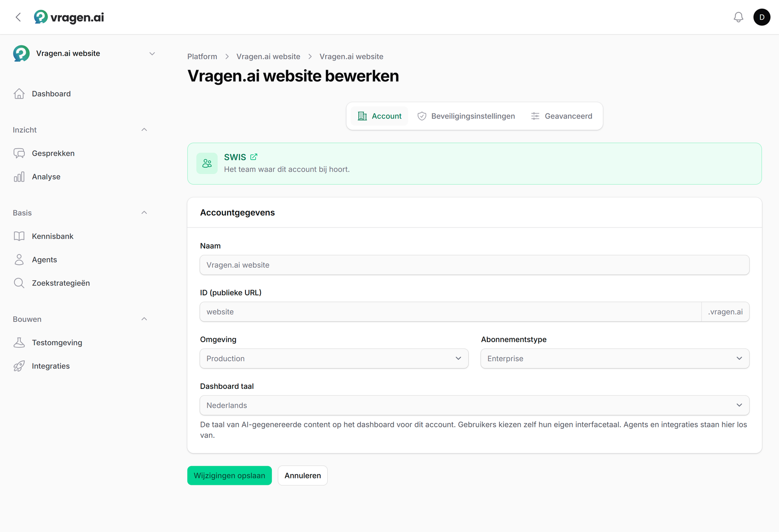The height and width of the screenshot is (532, 779).
Task: Click the Vragen.ai website account logo in sidebar
Action: coord(21,54)
